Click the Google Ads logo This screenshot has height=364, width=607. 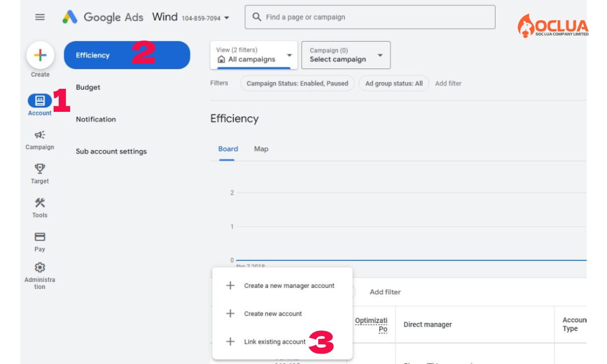(x=103, y=17)
